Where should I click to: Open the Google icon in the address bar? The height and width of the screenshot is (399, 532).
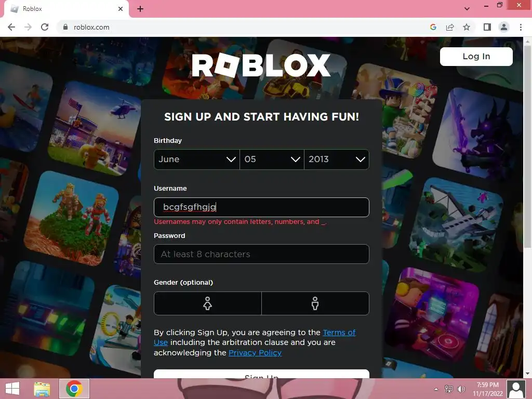433,27
